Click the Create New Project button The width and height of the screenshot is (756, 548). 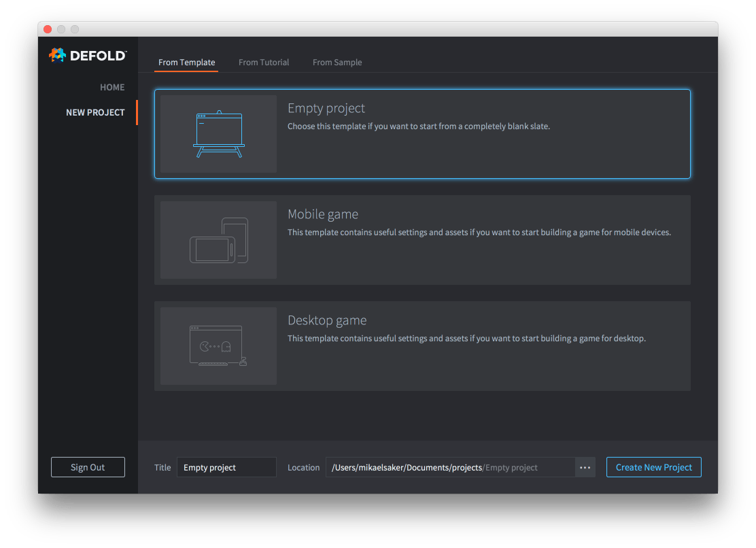tap(653, 467)
